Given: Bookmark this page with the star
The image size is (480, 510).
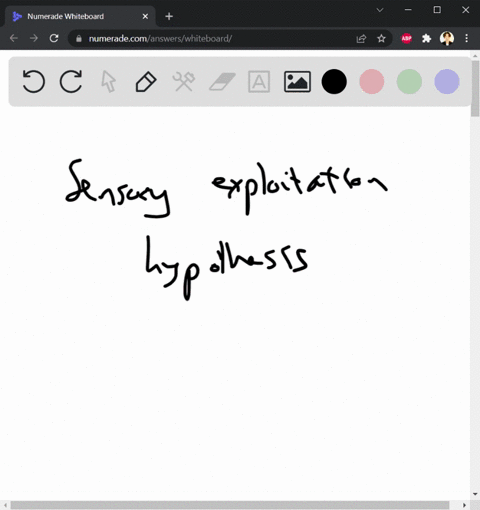Looking at the screenshot, I should coord(381,39).
